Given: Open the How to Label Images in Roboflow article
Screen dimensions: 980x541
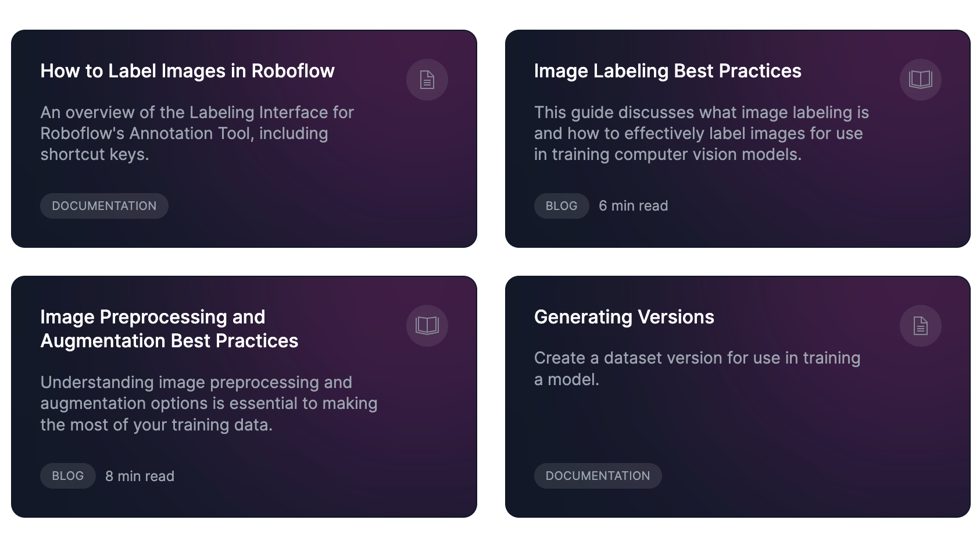Looking at the screenshot, I should [187, 71].
